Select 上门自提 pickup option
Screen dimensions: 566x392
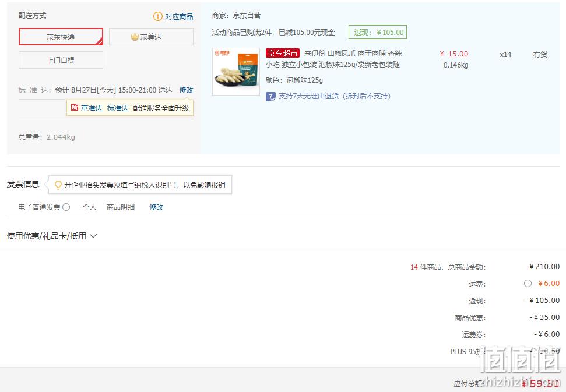click(x=61, y=60)
